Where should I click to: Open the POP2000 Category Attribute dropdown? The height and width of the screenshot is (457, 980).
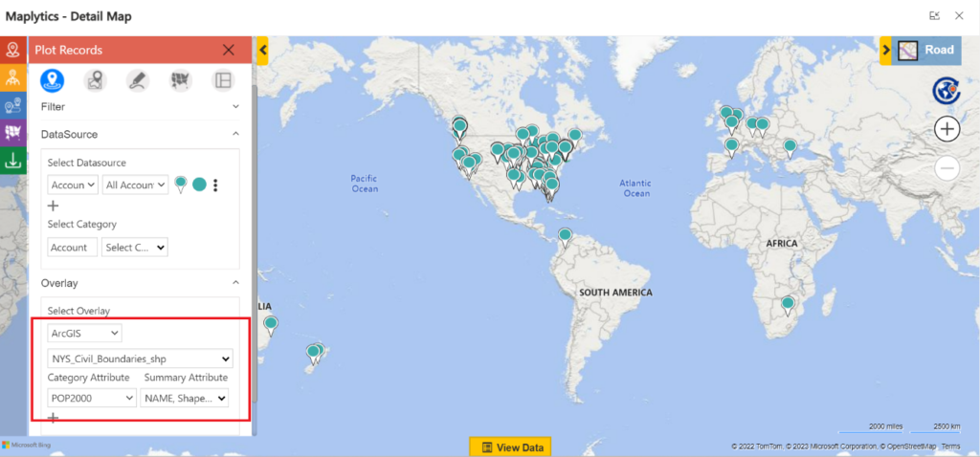click(92, 398)
